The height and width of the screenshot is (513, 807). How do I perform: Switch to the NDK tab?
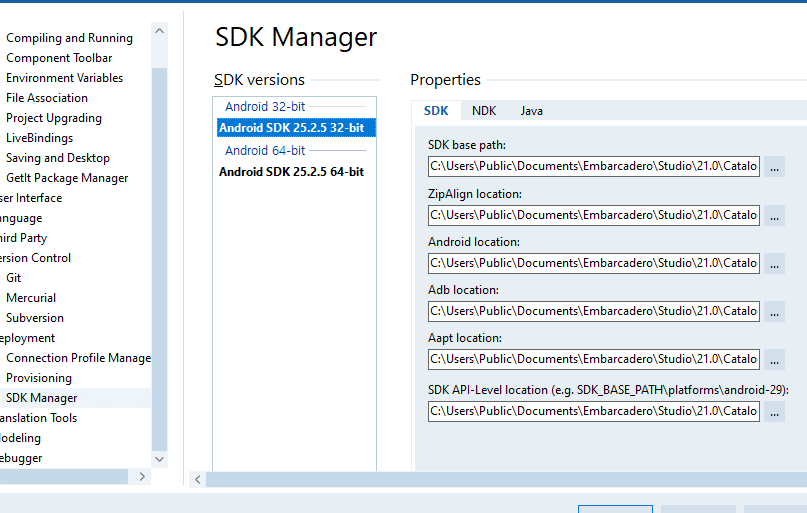[x=484, y=111]
